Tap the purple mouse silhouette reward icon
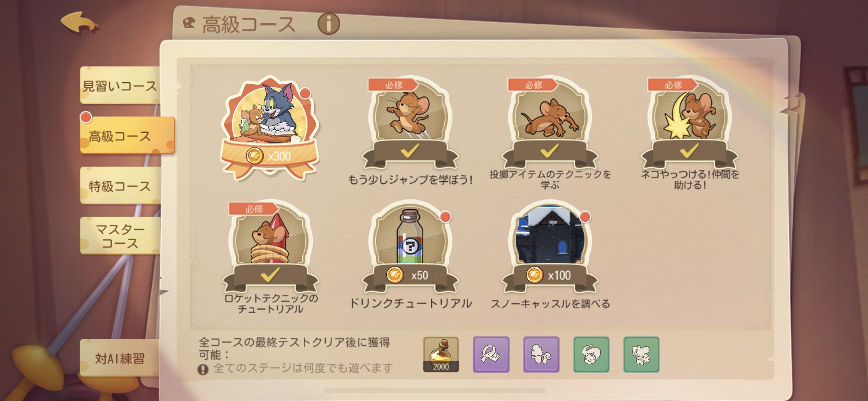Screen dimensions: 868x401 (541, 354)
